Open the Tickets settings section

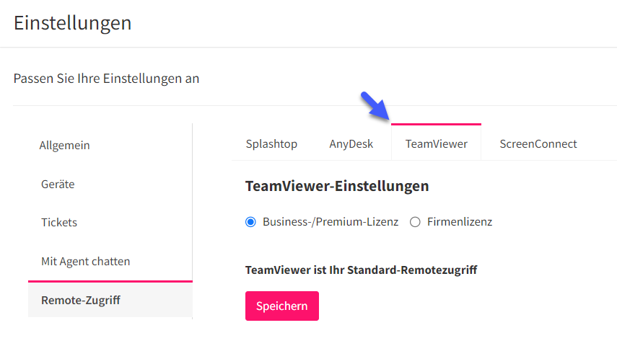click(x=59, y=223)
